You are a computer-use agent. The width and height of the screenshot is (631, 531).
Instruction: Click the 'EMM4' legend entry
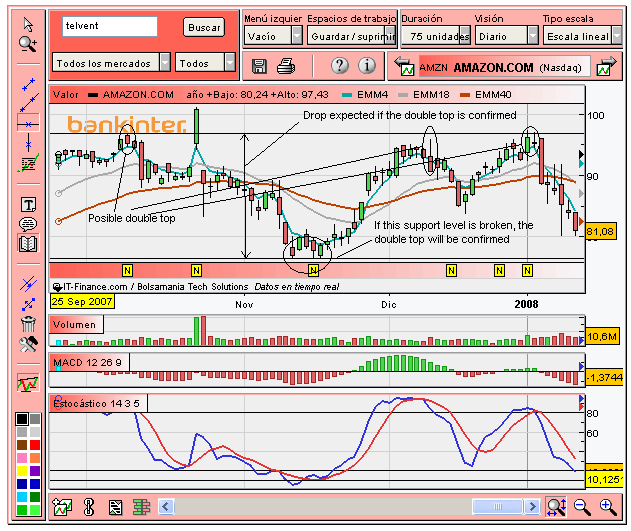coord(365,95)
